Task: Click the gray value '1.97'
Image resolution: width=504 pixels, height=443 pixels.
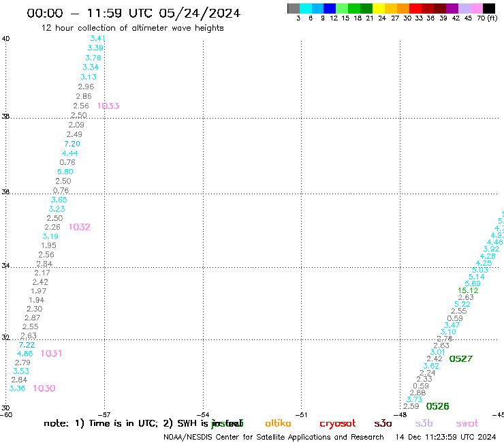Action: pyautogui.click(x=39, y=291)
